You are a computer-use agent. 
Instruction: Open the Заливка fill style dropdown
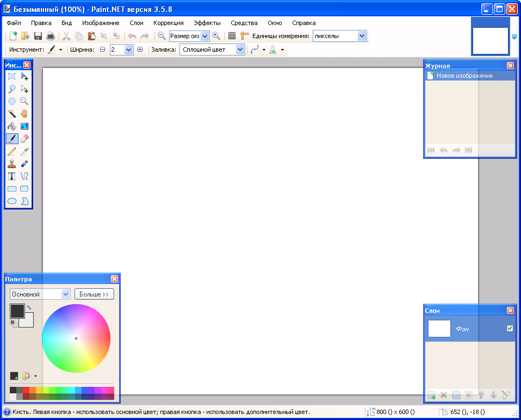240,50
